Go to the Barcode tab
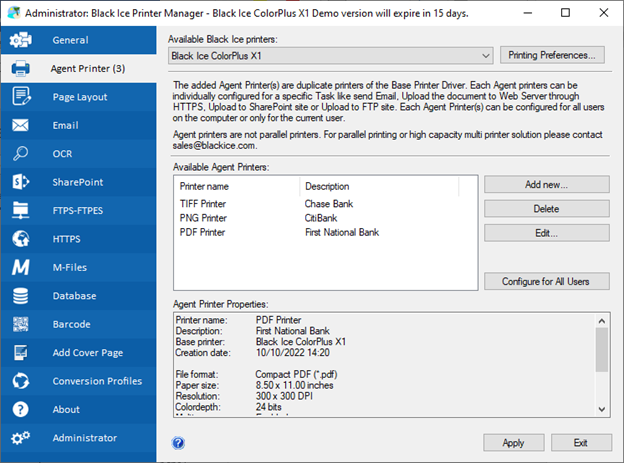The image size is (624, 463). 78,324
